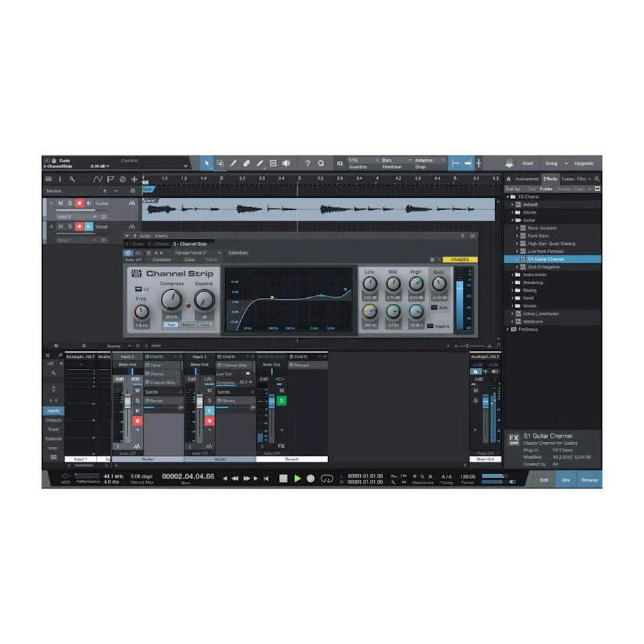644x644 pixels.
Task: Open track options wrench icon
Action: [x=72, y=179]
